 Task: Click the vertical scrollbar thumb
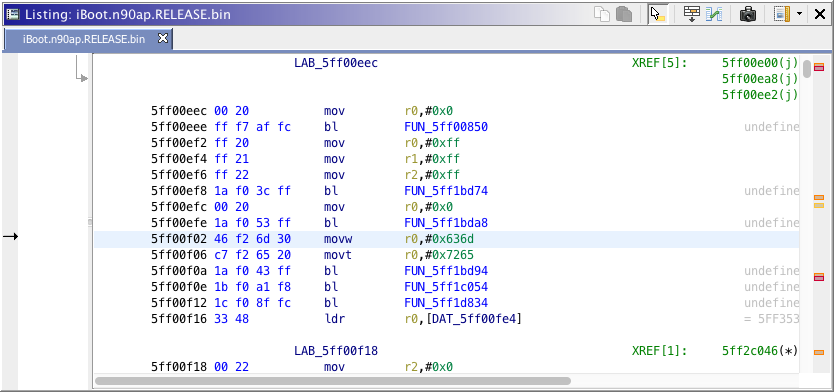pos(807,68)
